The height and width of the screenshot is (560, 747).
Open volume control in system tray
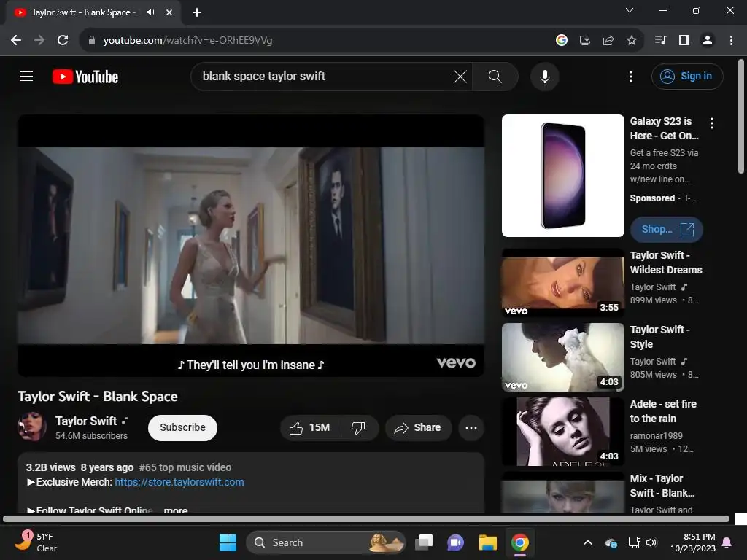[x=651, y=542]
